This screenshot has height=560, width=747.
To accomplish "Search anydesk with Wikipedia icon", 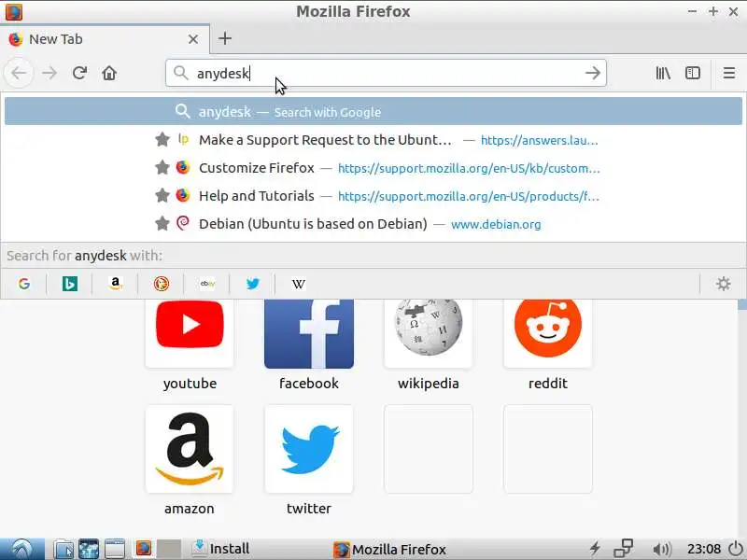I will (x=298, y=284).
